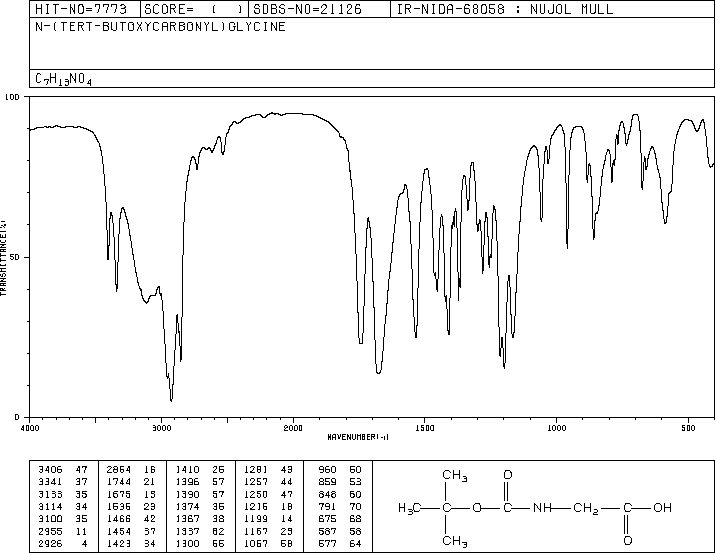The image size is (715, 553).
Task: Pick the 1337 wavenumber cell
Action: [187, 531]
